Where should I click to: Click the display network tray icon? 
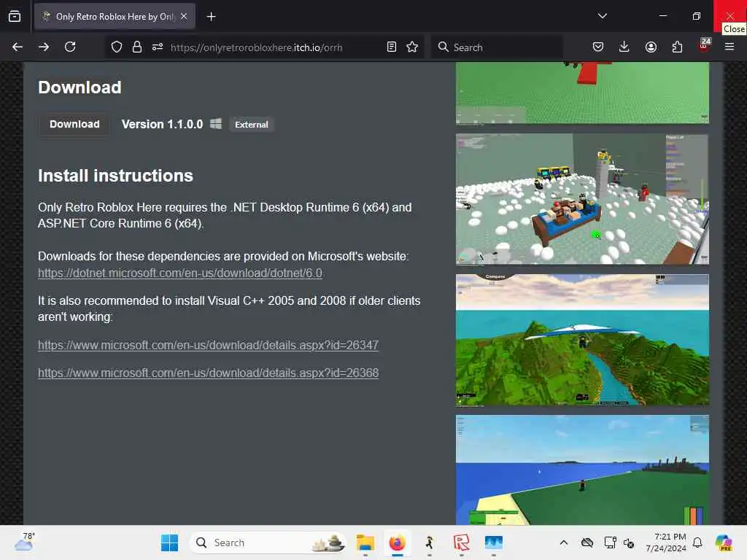tap(610, 542)
